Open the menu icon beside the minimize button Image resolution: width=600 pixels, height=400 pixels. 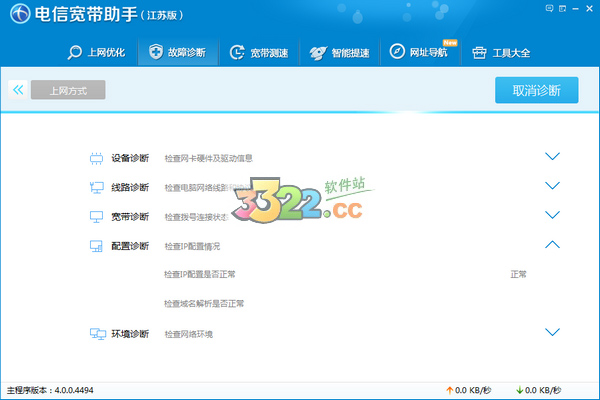point(562,8)
